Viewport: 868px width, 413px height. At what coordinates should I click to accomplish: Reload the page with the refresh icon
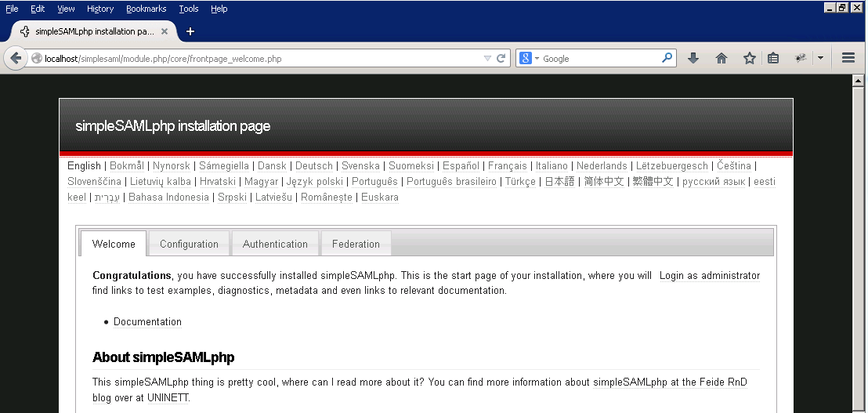(x=501, y=58)
